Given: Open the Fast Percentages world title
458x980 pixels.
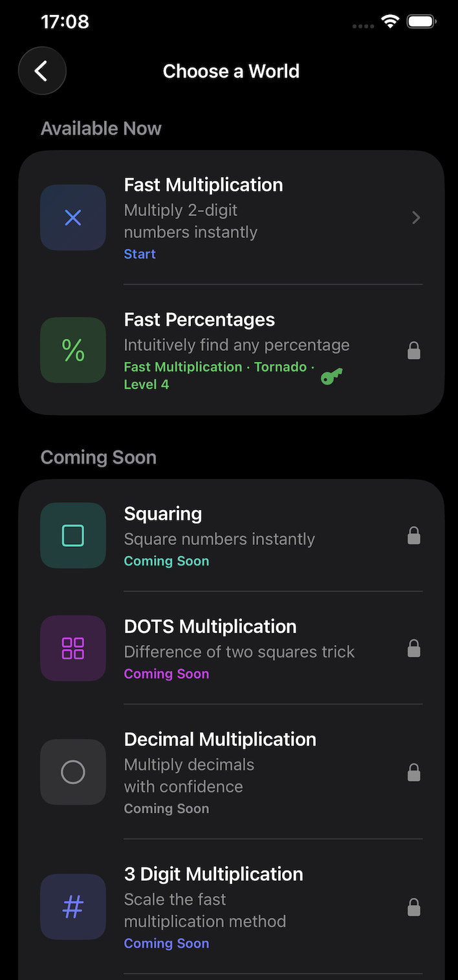Looking at the screenshot, I should [199, 319].
